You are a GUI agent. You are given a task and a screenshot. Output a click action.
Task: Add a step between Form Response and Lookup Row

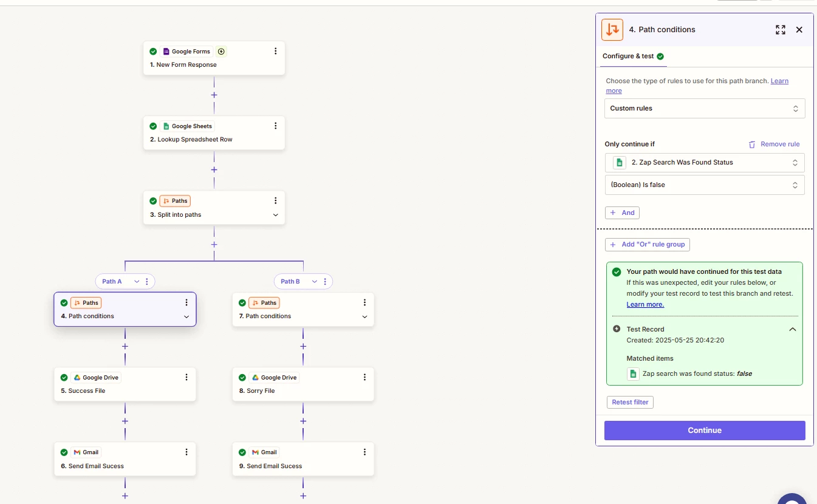click(x=214, y=95)
